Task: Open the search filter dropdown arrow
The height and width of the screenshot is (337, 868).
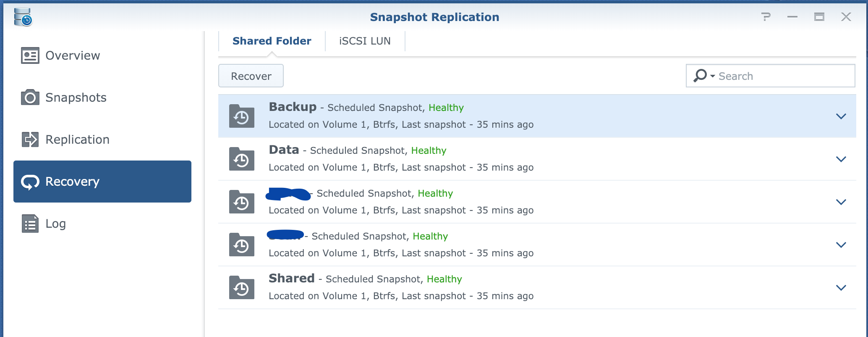Action: click(x=712, y=76)
